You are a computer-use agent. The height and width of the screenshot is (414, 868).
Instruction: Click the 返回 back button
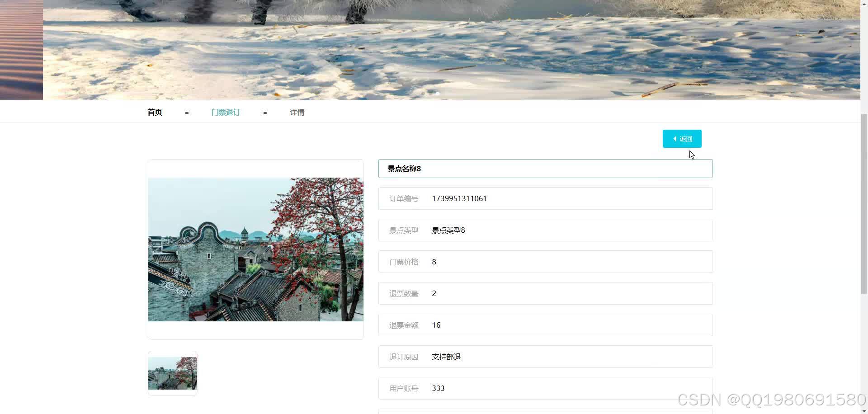[x=682, y=139]
